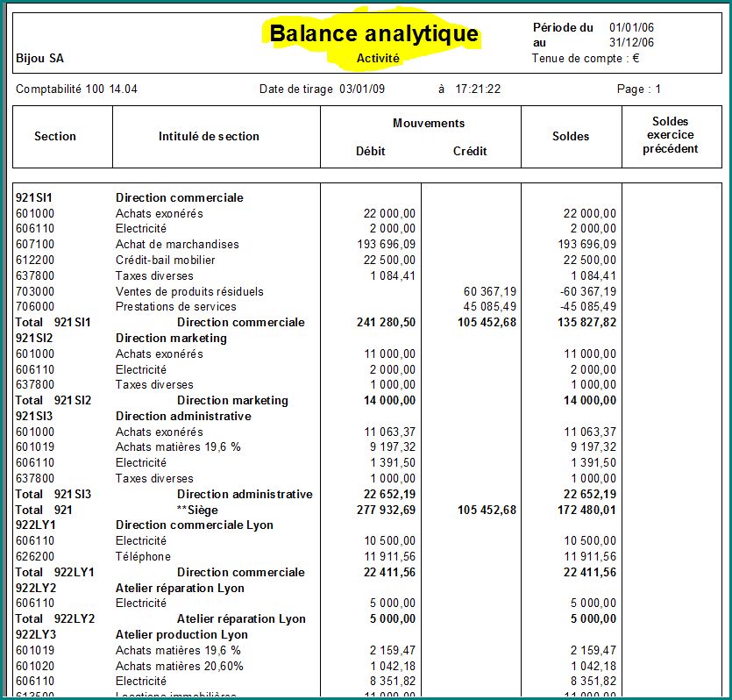Click 'Direction commerciale Lyon' section heading
Screen dimensions: 732x700
tap(195, 525)
